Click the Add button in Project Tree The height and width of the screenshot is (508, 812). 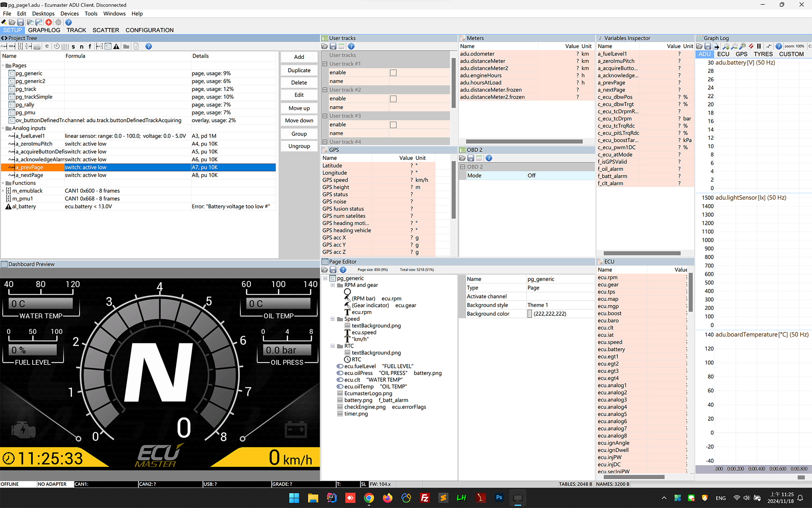click(x=299, y=57)
